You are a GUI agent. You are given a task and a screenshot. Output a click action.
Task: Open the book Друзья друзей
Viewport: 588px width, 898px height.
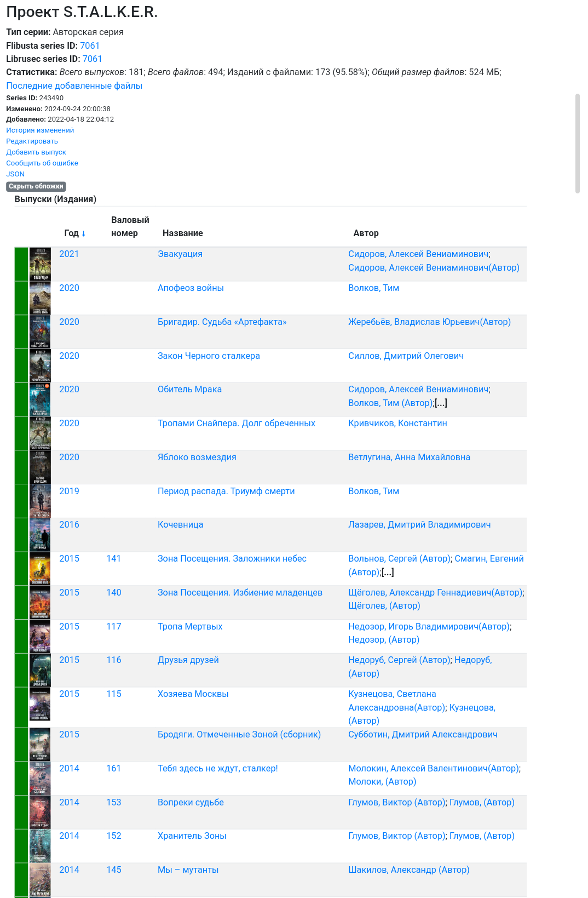coord(188,660)
